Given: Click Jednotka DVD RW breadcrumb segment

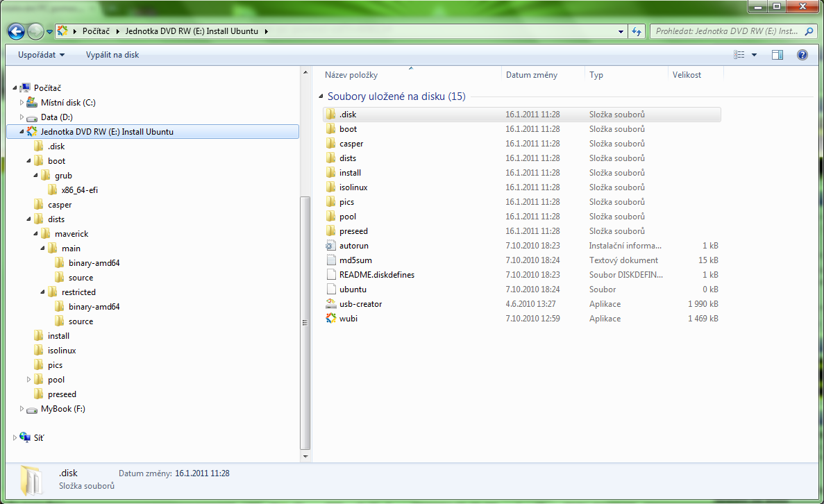Looking at the screenshot, I should (x=192, y=31).
